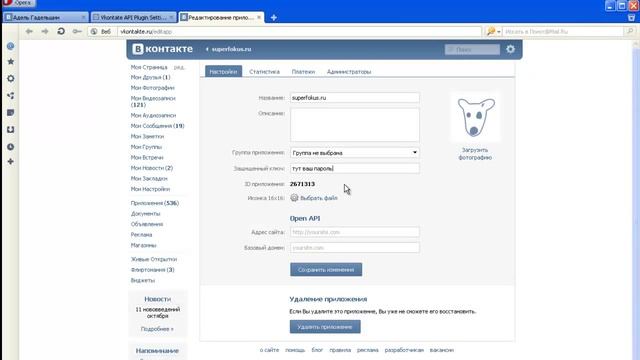Open Мои Группы in left menu

146,147
